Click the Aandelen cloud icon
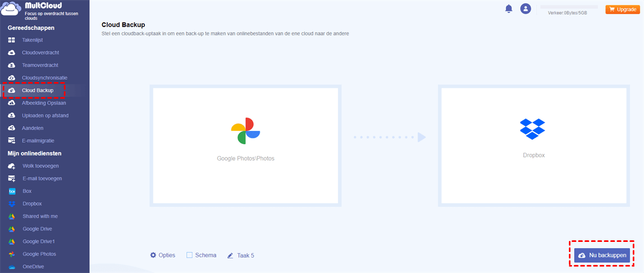The height and width of the screenshot is (273, 644). pos(11,128)
